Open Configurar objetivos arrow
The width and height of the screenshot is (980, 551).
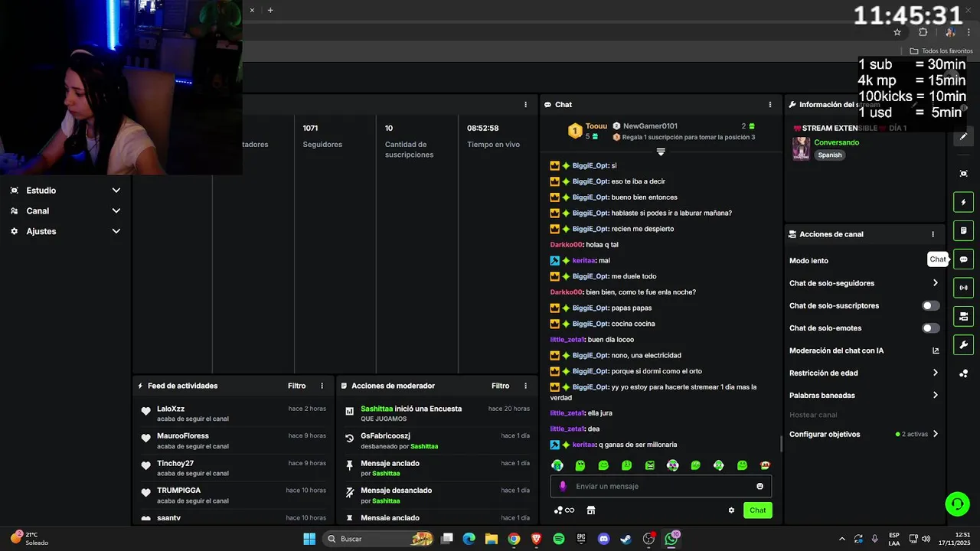point(935,434)
